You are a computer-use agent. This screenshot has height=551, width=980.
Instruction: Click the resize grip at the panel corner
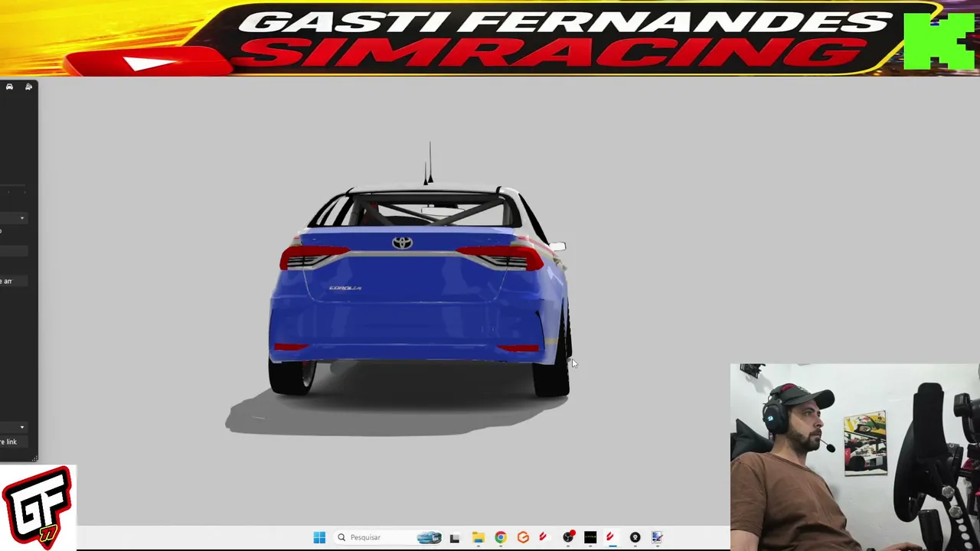[x=34, y=458]
